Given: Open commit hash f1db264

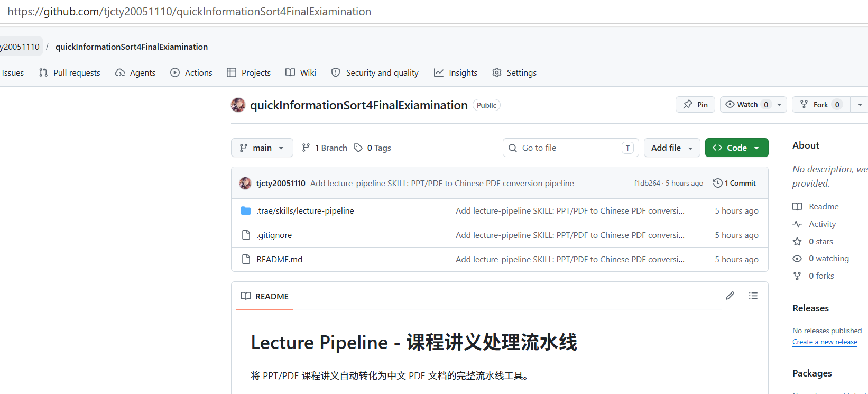Looking at the screenshot, I should (647, 183).
